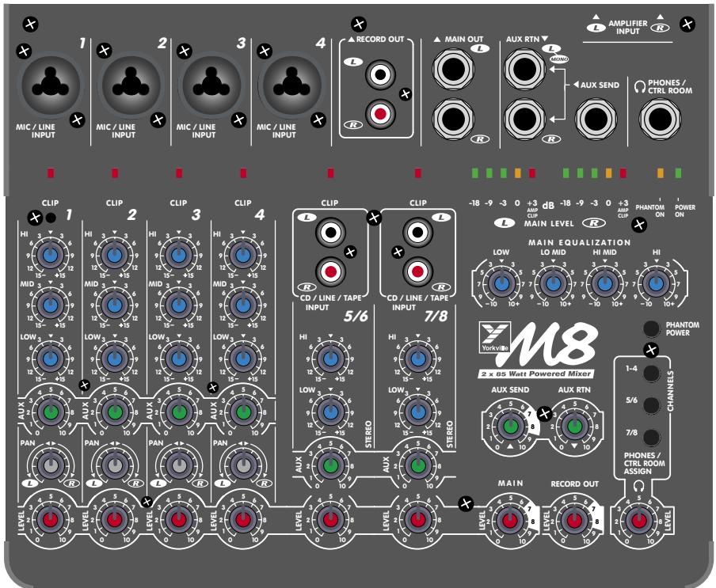Click the Aux Send output jack
Viewport: 716px width, 588px height.
click(x=596, y=119)
